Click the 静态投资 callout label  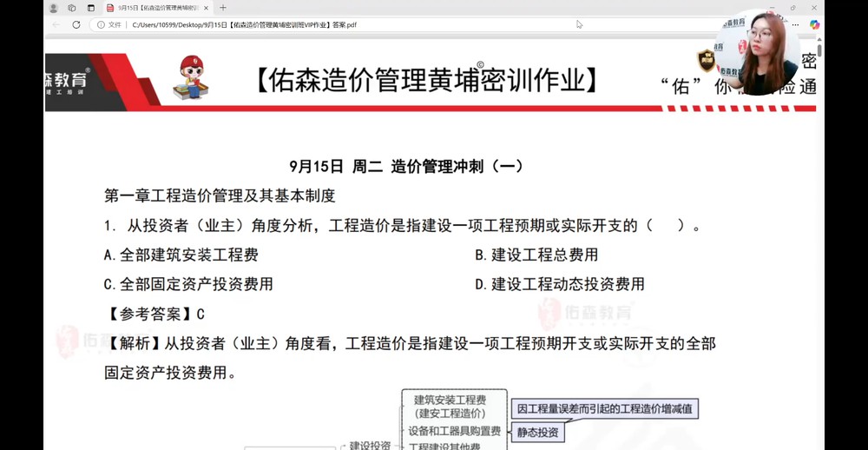[x=537, y=433]
